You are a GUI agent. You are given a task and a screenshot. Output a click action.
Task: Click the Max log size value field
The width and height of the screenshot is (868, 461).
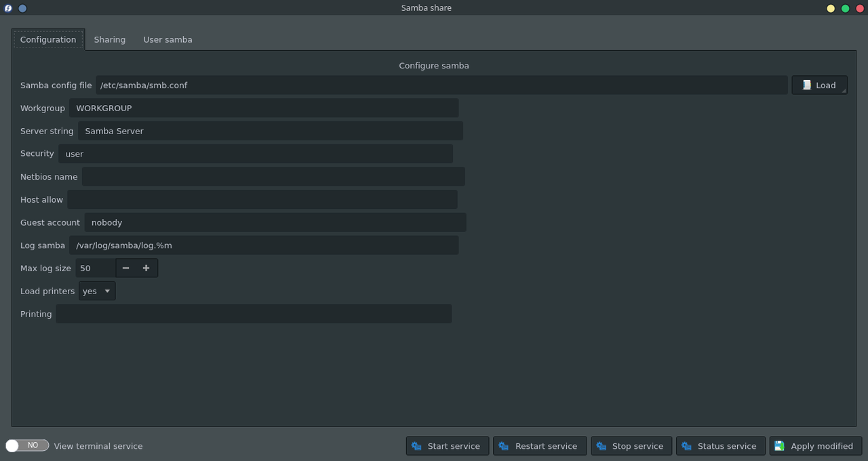(x=96, y=268)
